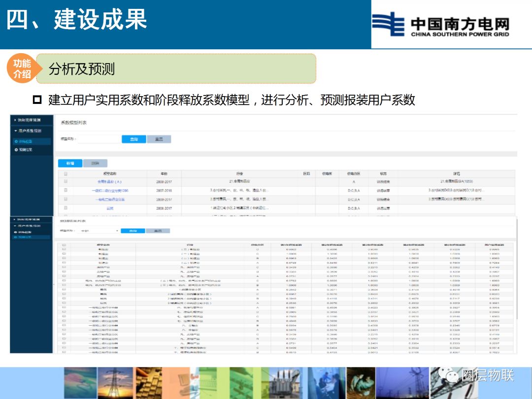This screenshot has height=399, width=532.
Task: Tick the select-all checkbox in upper table header
Action: (66, 173)
